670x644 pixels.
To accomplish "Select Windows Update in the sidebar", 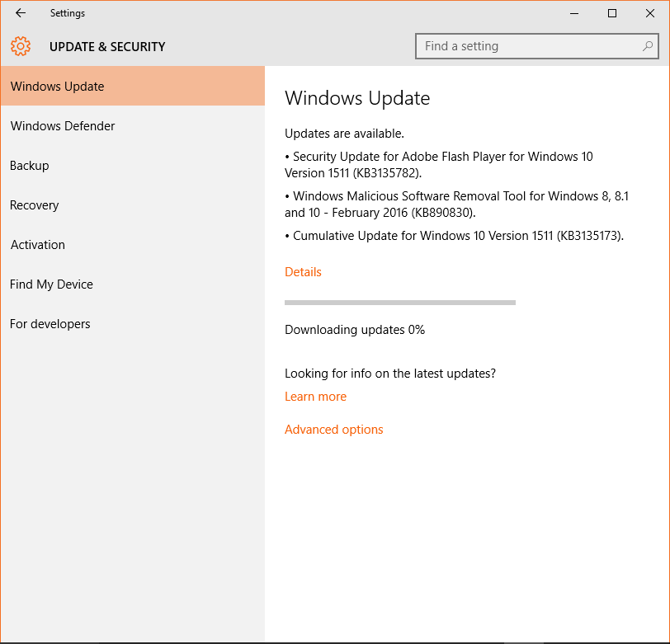I will [133, 87].
